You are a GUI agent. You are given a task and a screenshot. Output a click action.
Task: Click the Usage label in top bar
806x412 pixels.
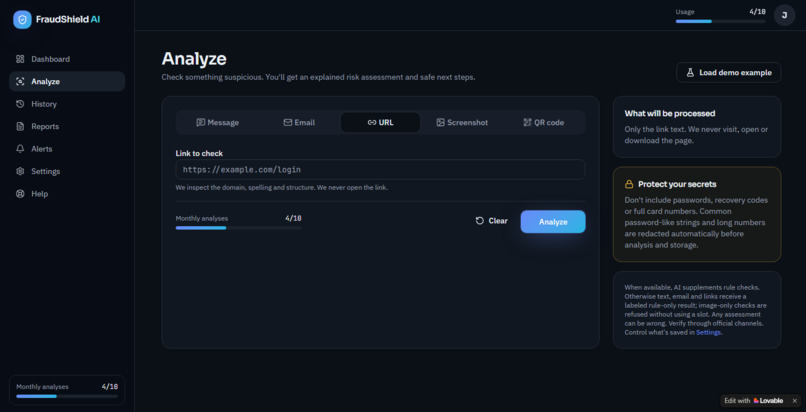(685, 12)
